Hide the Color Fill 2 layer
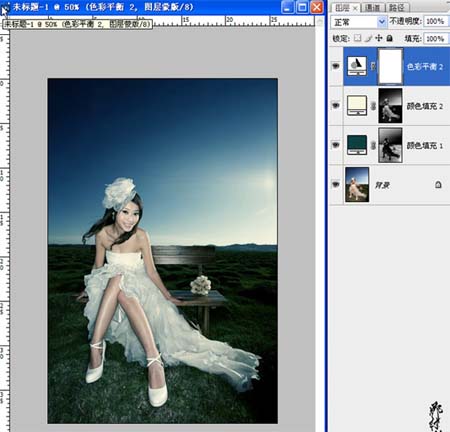This screenshot has width=450, height=432. pyautogui.click(x=336, y=106)
